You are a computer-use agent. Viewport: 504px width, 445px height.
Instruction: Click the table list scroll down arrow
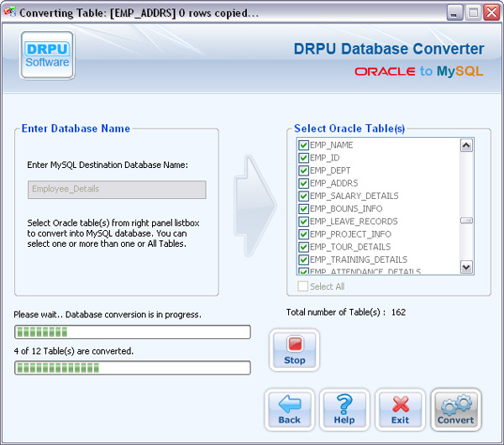(466, 267)
